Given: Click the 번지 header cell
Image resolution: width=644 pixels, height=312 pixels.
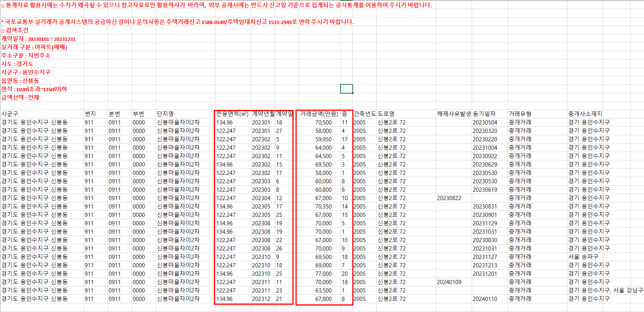Looking at the screenshot, I should pos(95,114).
